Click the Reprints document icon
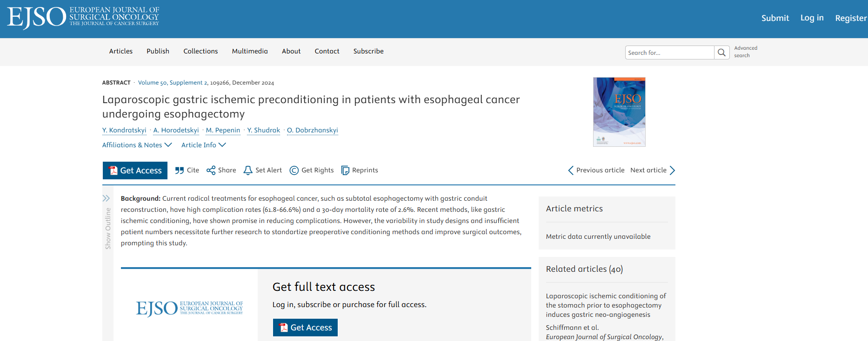Image resolution: width=868 pixels, height=341 pixels. pyautogui.click(x=345, y=170)
